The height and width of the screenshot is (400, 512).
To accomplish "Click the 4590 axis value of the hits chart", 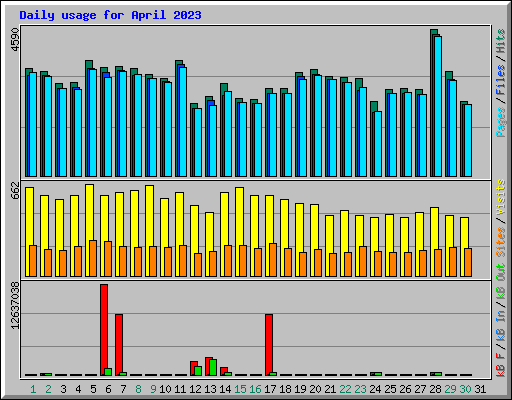I will pos(15,40).
